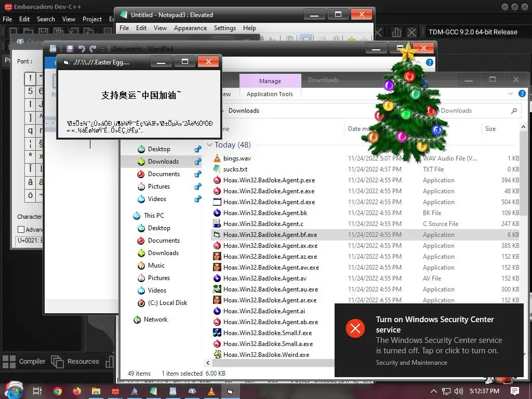Click Dev-C++ Compiler tab grid icon
The width and height of the screenshot is (532, 399).
[9, 362]
